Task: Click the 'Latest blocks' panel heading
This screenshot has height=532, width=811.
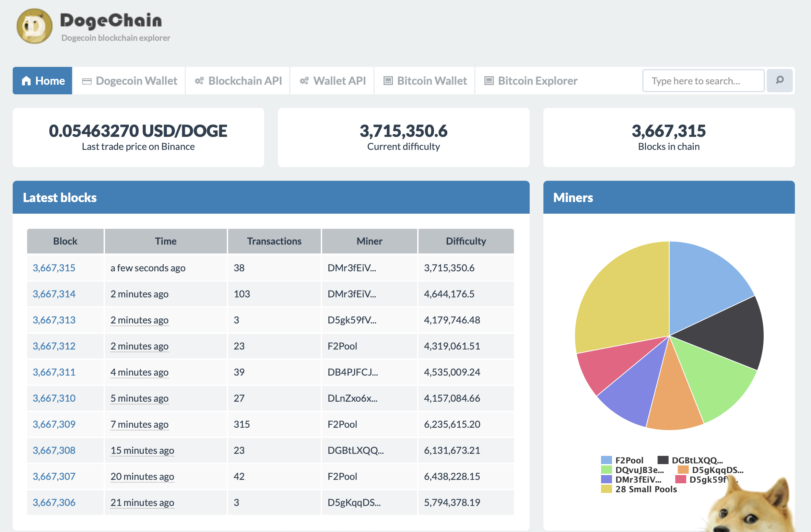Action: [x=60, y=198]
